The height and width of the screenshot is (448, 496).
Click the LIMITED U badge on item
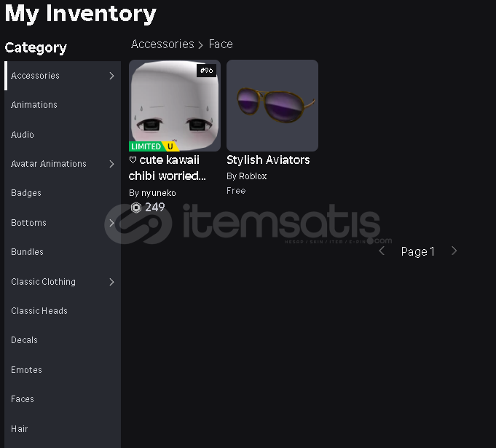(154, 146)
